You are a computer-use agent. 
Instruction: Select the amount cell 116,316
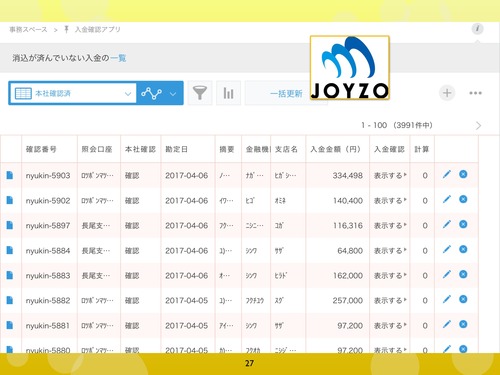[348, 225]
